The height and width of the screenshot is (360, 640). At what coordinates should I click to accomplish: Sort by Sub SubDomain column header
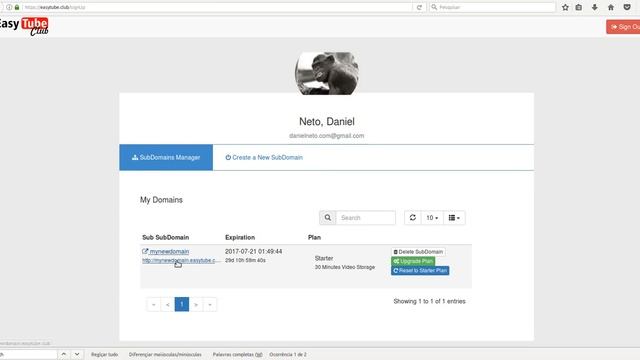(166, 238)
